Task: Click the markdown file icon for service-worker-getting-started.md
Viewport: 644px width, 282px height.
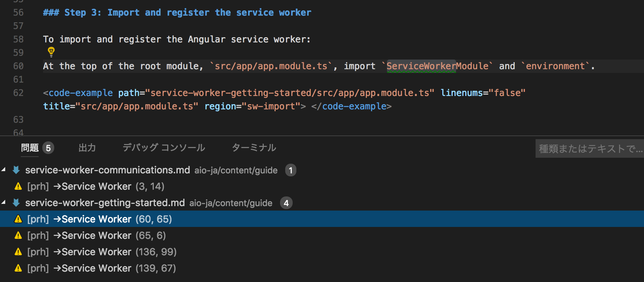Action: pos(16,203)
